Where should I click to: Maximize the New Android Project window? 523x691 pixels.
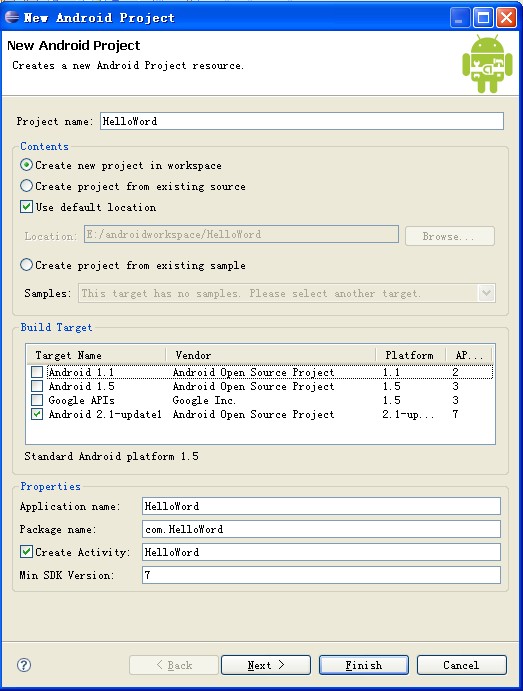pos(483,18)
